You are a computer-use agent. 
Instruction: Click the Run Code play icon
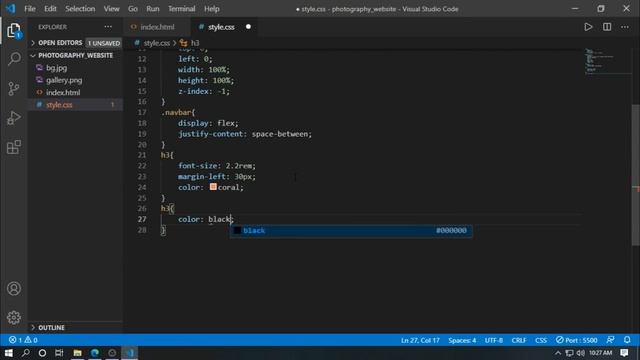[x=588, y=27]
